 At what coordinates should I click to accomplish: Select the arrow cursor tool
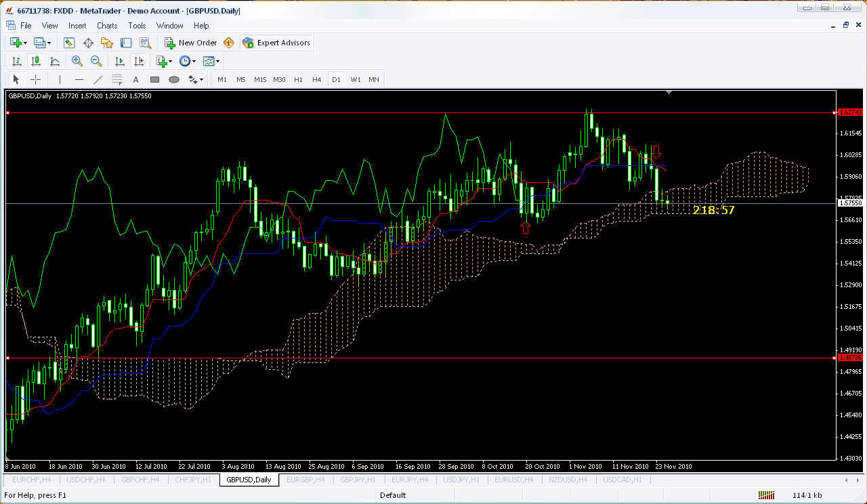point(16,79)
